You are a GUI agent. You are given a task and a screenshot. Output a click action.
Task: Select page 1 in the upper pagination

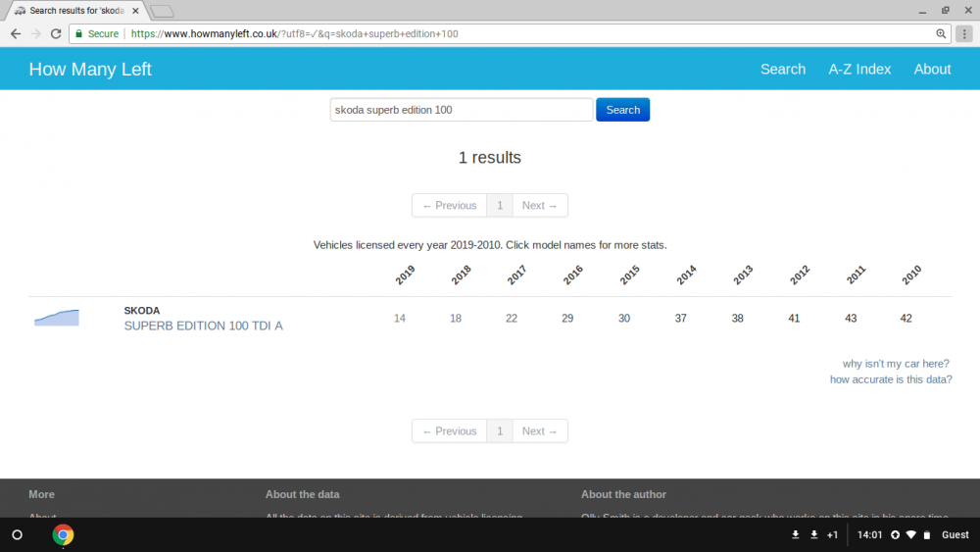pyautogui.click(x=500, y=206)
